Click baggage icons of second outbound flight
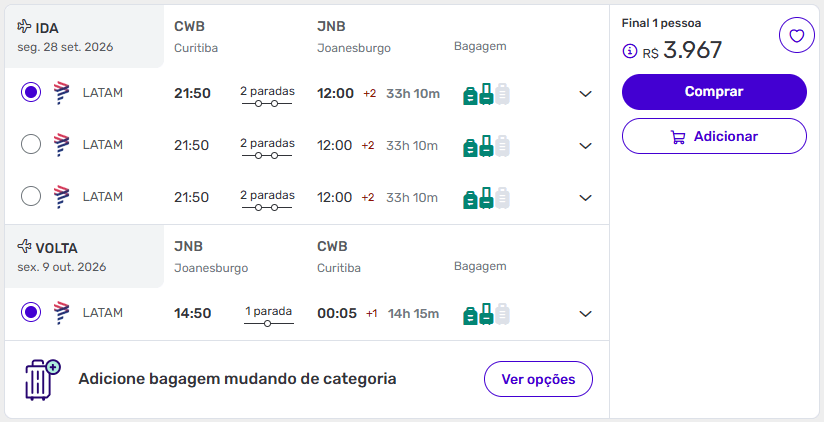The width and height of the screenshot is (824, 422). (x=486, y=146)
